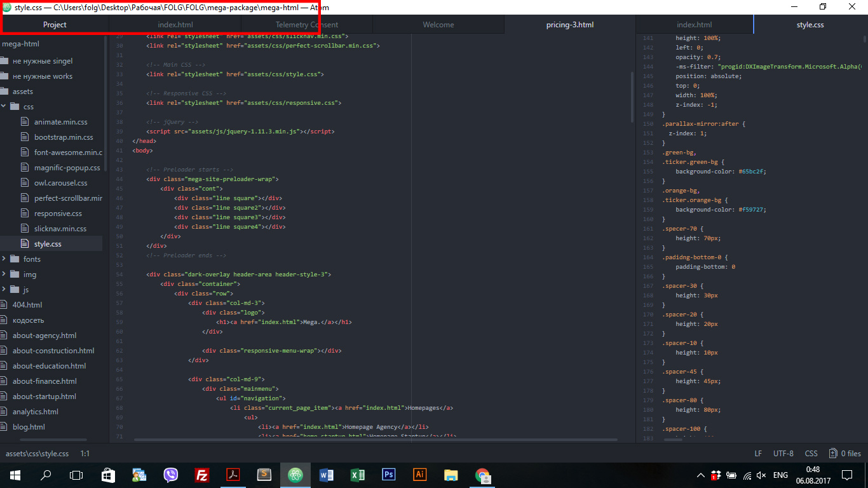The image size is (868, 488).
Task: Open magnific-popup.css file
Action: pyautogui.click(x=67, y=168)
